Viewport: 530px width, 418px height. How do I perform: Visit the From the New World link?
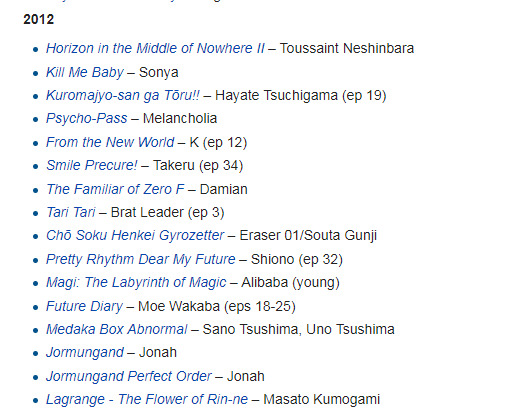tap(110, 142)
